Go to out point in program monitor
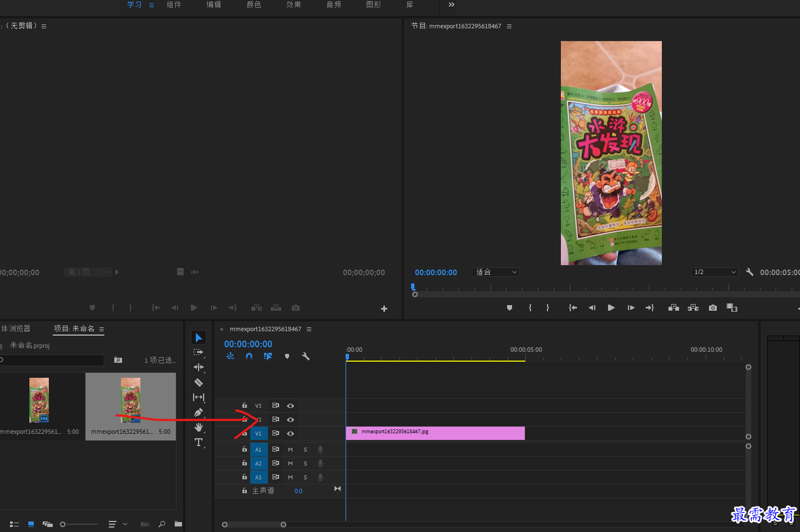The height and width of the screenshot is (532, 800). pyautogui.click(x=650, y=308)
